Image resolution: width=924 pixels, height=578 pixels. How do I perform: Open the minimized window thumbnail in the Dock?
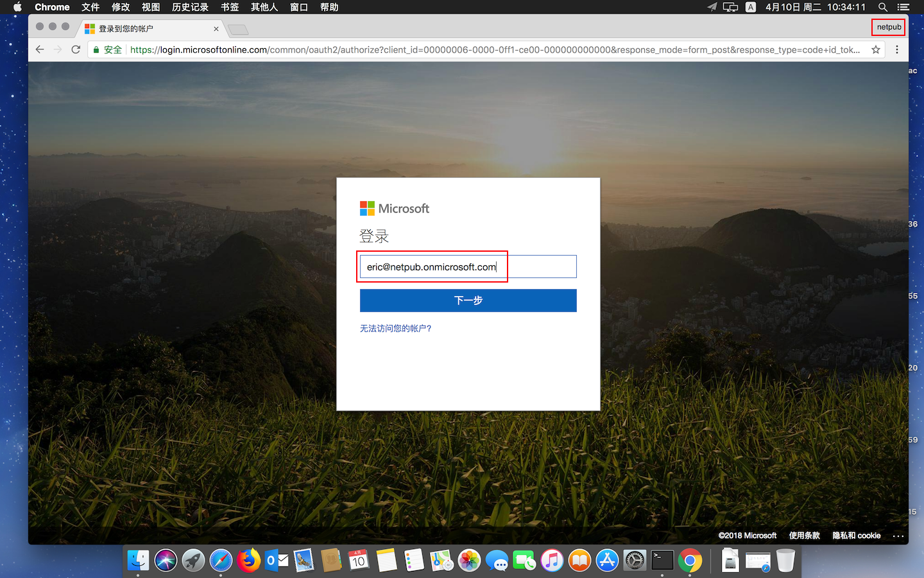[x=758, y=562]
